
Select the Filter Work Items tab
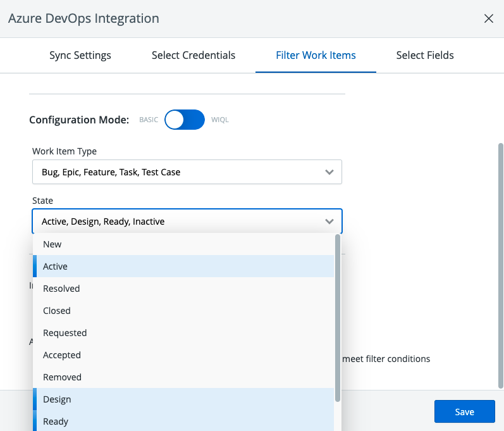316,55
